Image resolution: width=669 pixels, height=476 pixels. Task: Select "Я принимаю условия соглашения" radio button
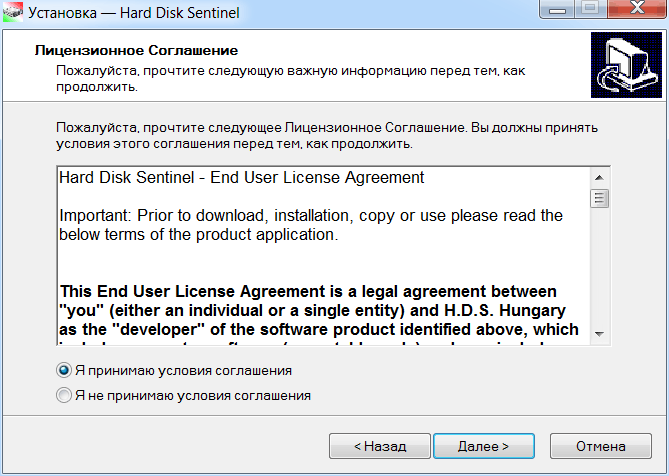tap(64, 370)
